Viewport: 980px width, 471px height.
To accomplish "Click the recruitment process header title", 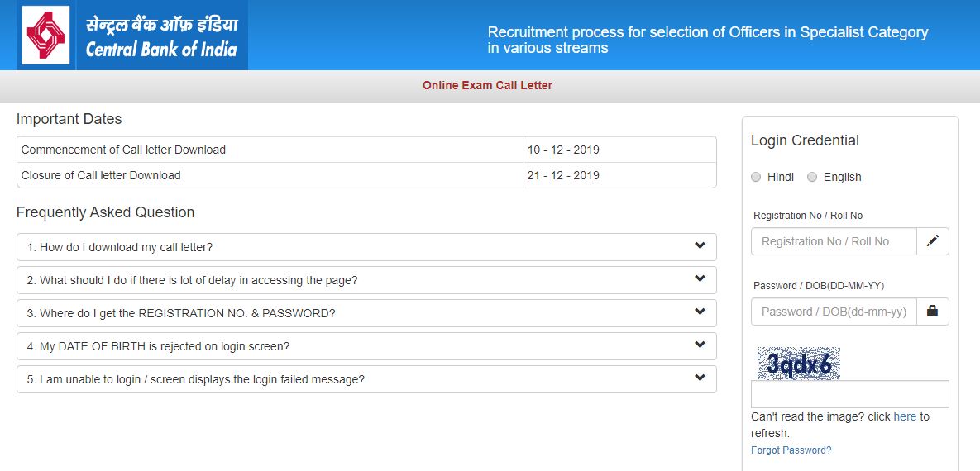I will 708,40.
